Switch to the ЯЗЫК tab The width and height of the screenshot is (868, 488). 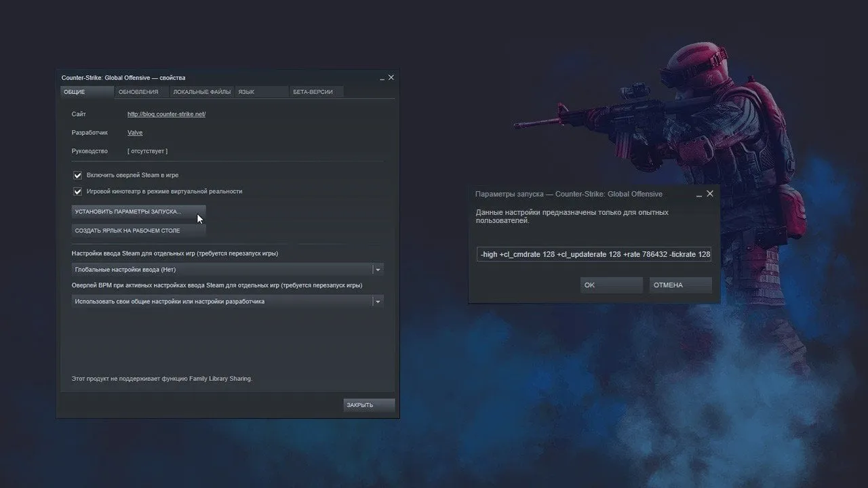[x=262, y=91]
